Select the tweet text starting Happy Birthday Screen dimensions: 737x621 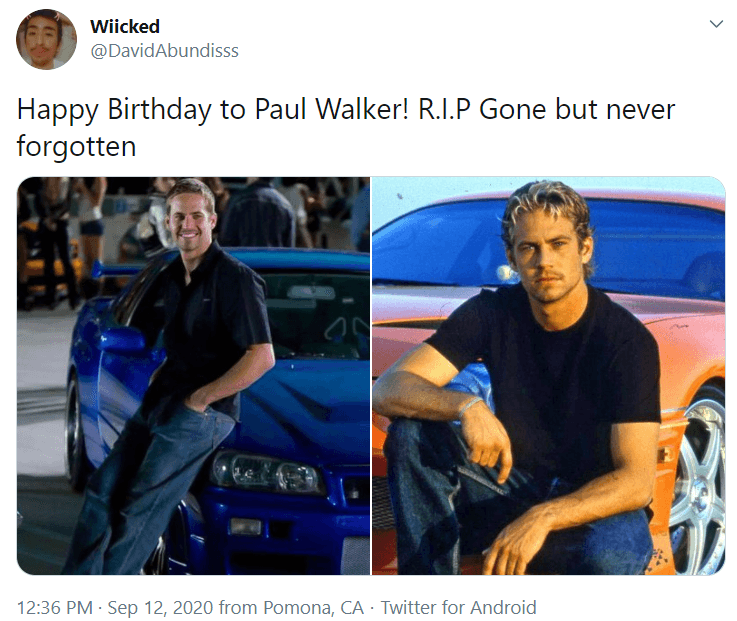click(x=346, y=127)
